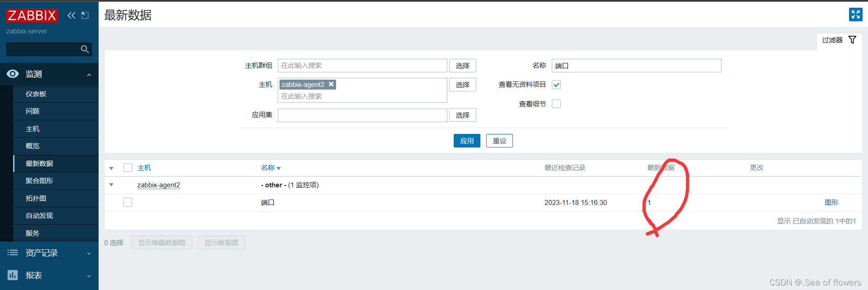Uncheck 查看无资料项目 checkbox
This screenshot has height=290, width=868.
[556, 85]
